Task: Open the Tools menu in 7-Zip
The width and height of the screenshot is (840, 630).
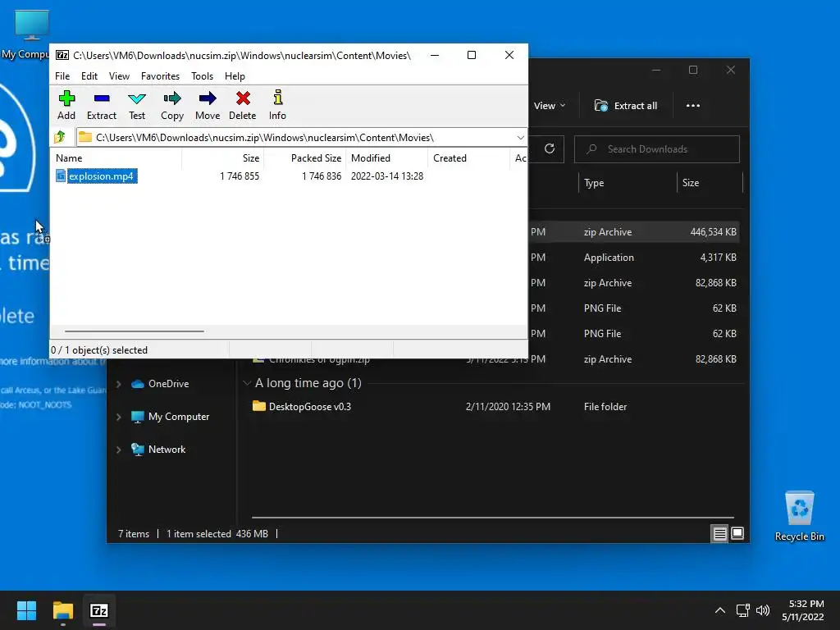Action: pyautogui.click(x=202, y=76)
